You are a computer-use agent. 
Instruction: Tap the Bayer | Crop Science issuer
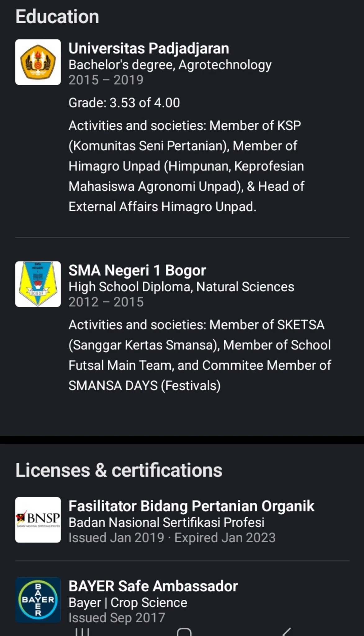128,603
